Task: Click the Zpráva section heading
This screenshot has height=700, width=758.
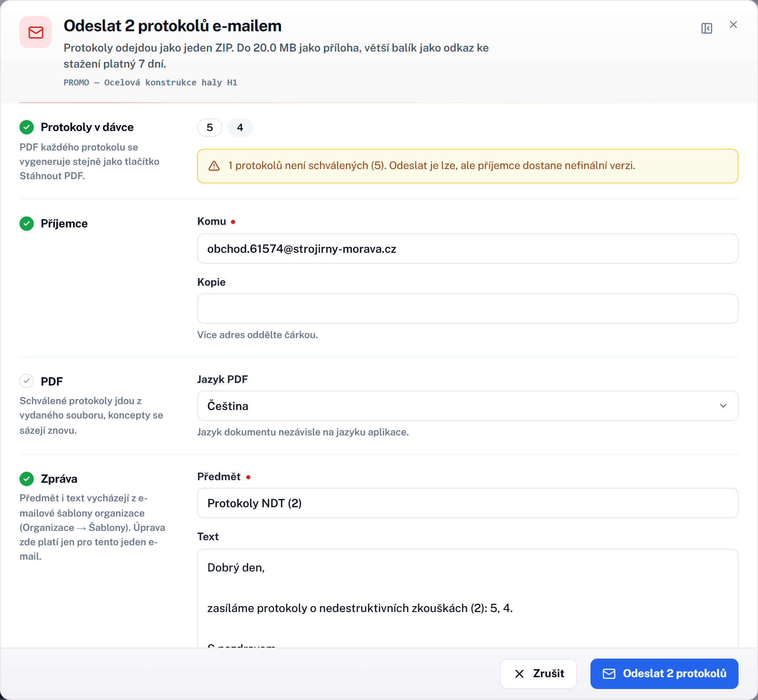Action: (x=59, y=479)
